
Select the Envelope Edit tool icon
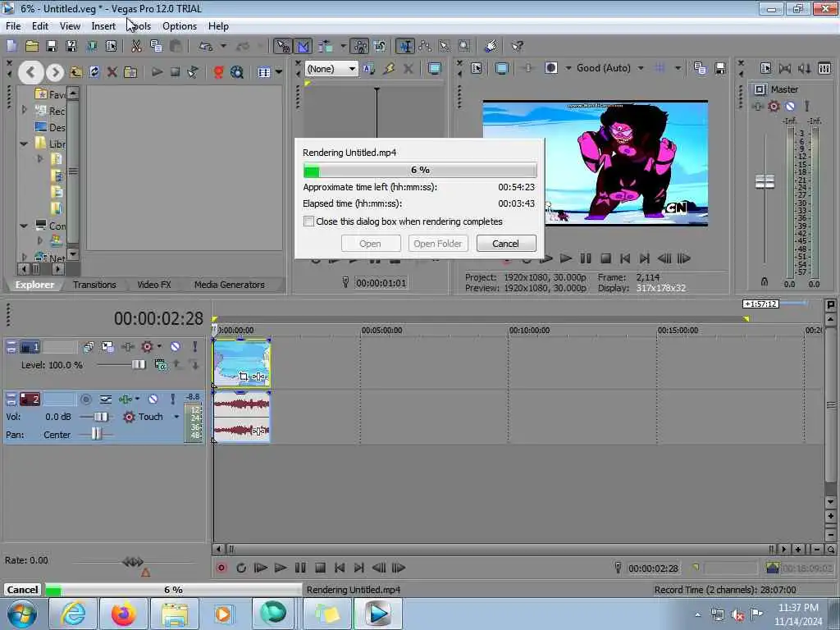(426, 46)
